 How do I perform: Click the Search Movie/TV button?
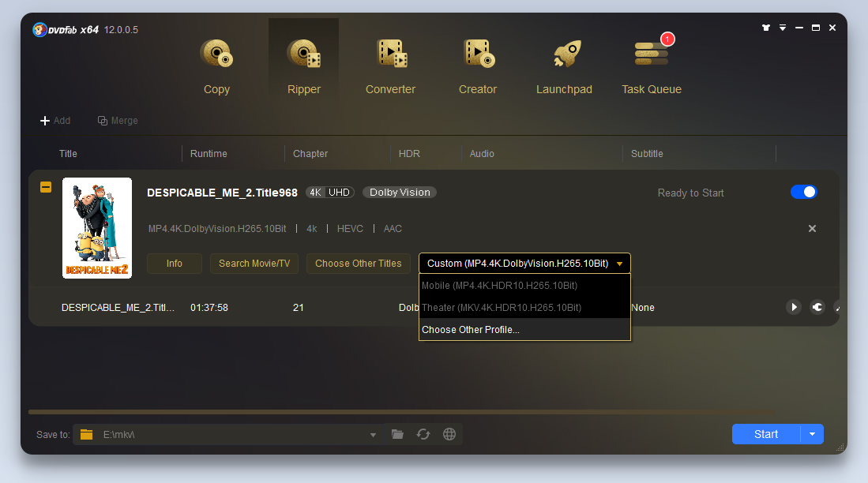coord(254,264)
